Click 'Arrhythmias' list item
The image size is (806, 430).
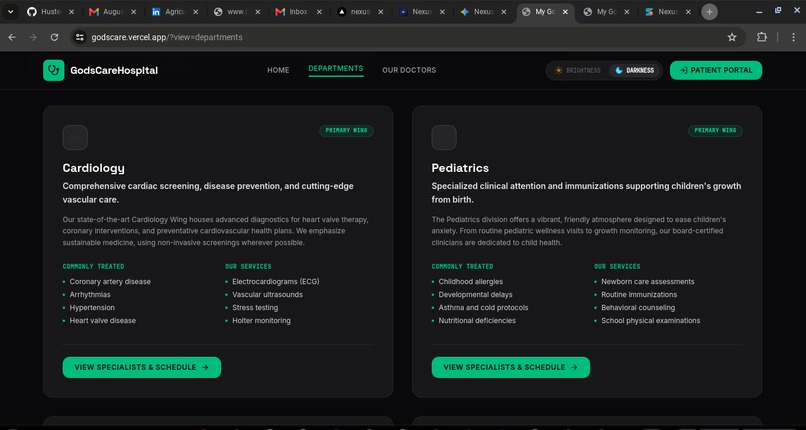click(x=90, y=294)
